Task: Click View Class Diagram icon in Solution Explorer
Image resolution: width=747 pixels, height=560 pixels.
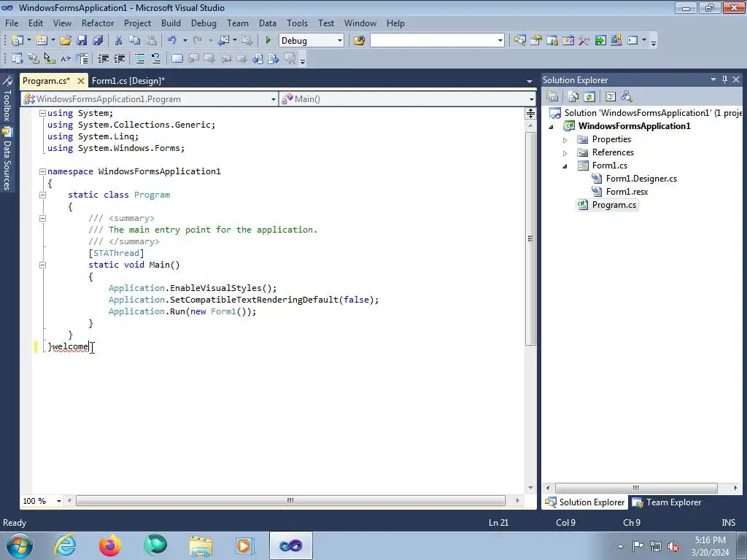Action: pyautogui.click(x=627, y=97)
